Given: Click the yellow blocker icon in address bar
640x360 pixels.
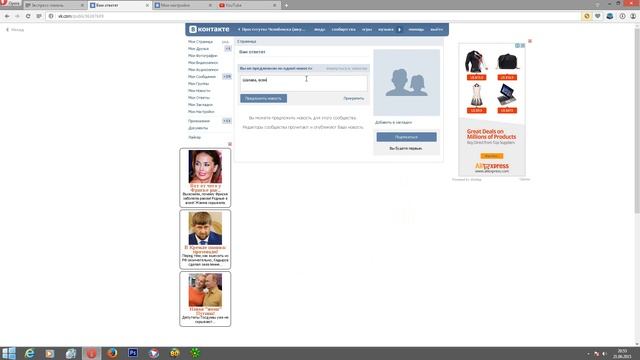Looking at the screenshot, I should click(x=587, y=16).
